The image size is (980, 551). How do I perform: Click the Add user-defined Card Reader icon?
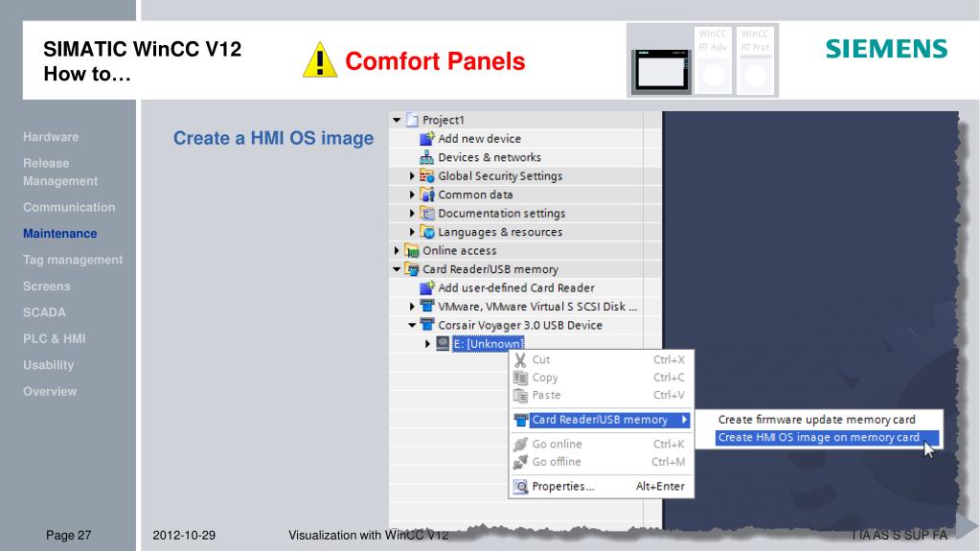point(427,287)
